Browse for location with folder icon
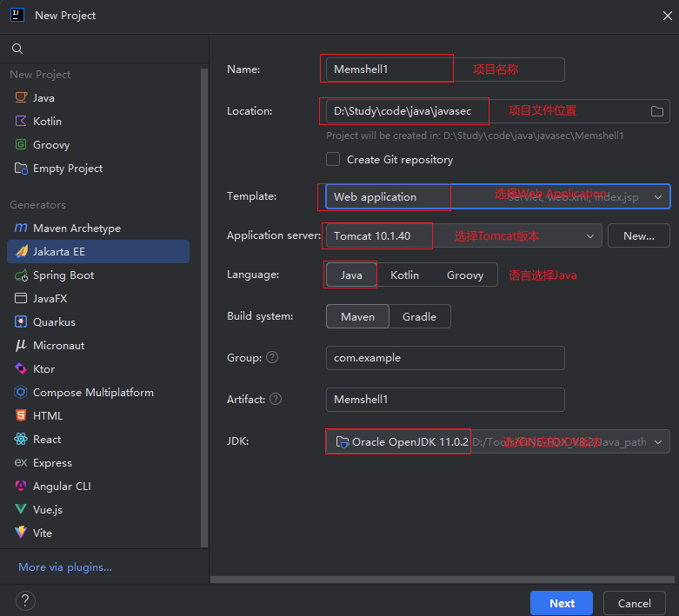The width and height of the screenshot is (679, 616). 657,111
